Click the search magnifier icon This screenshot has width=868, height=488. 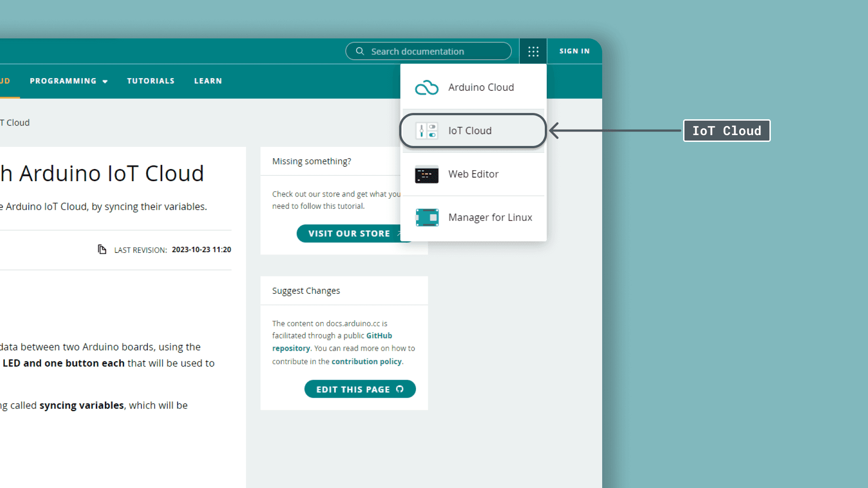(360, 51)
